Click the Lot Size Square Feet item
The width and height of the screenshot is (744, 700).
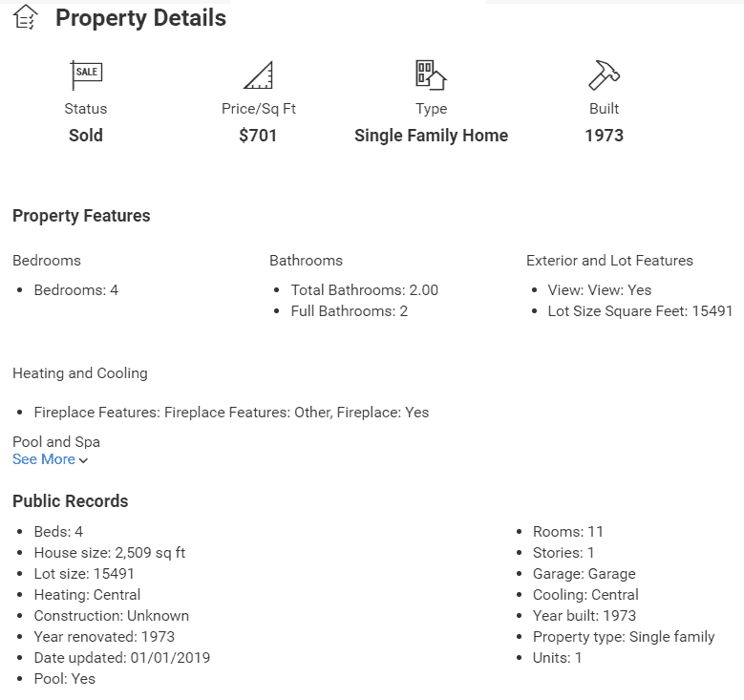(x=640, y=311)
